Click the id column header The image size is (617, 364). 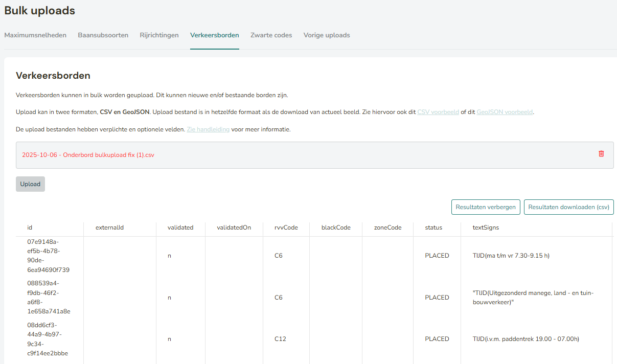click(x=30, y=227)
